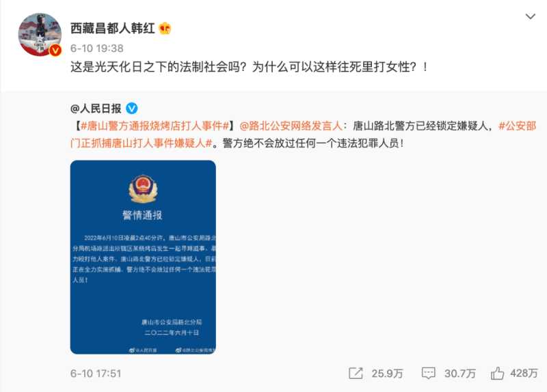Click the 6-10 19:38 post timestamp
The width and height of the screenshot is (547, 392).
tap(97, 48)
